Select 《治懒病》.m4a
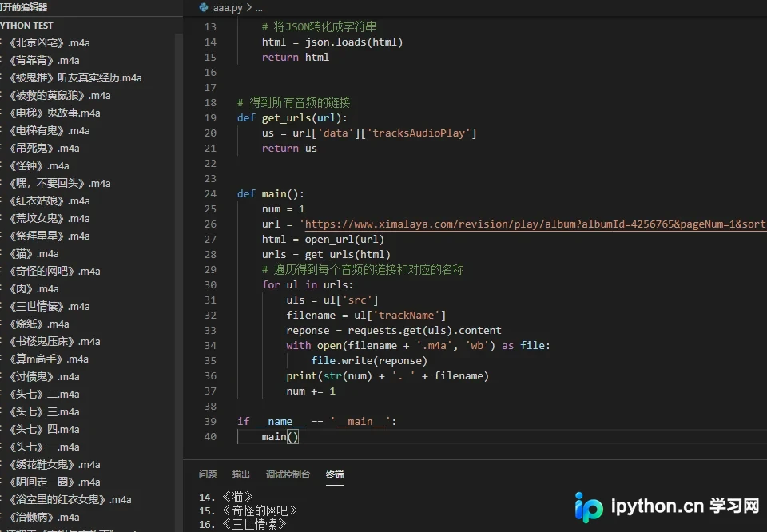The image size is (767, 532). point(44,518)
